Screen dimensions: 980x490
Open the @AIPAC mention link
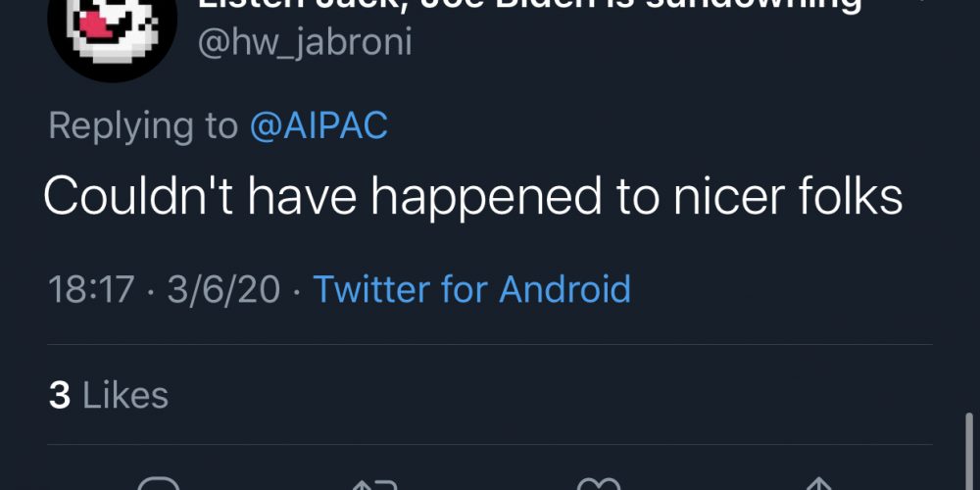click(x=318, y=126)
